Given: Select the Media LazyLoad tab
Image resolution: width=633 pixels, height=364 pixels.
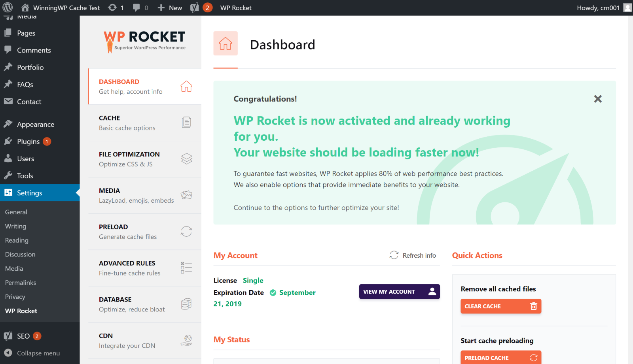Looking at the screenshot, I should tap(145, 196).
